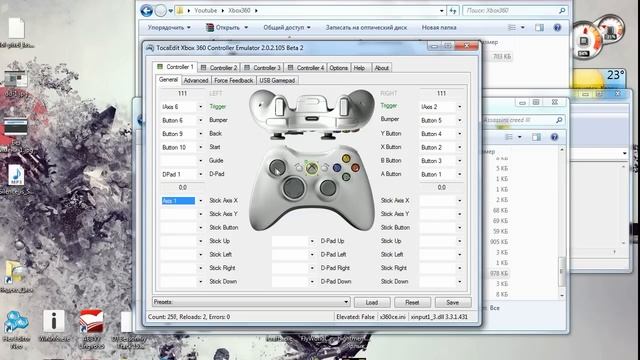Open the MP3 file icon on the desktop

tap(16, 176)
